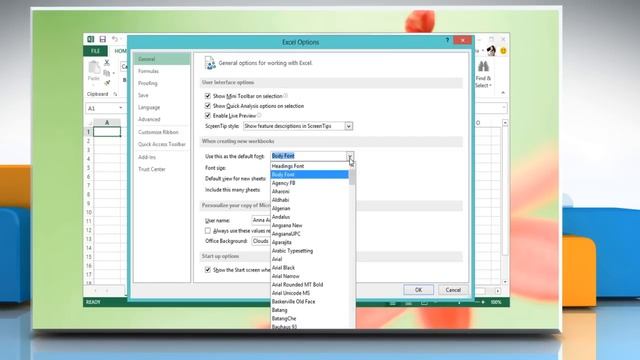Choose Aparajita from the font list

[x=310, y=242]
